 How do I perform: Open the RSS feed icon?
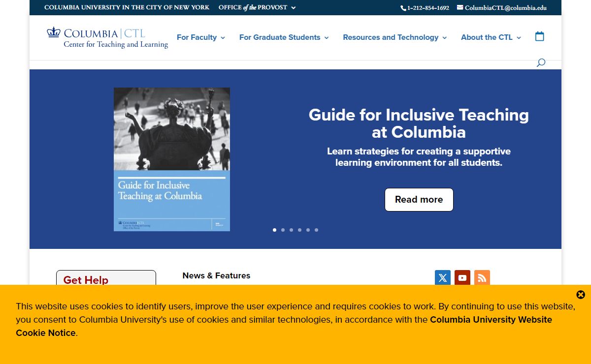482,278
